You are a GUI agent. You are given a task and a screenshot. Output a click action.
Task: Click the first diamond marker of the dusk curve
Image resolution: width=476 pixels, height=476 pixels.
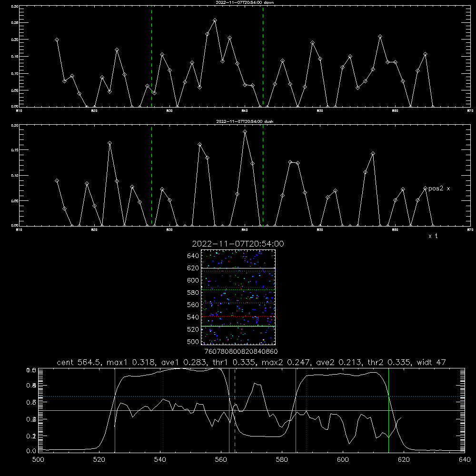[x=57, y=180]
